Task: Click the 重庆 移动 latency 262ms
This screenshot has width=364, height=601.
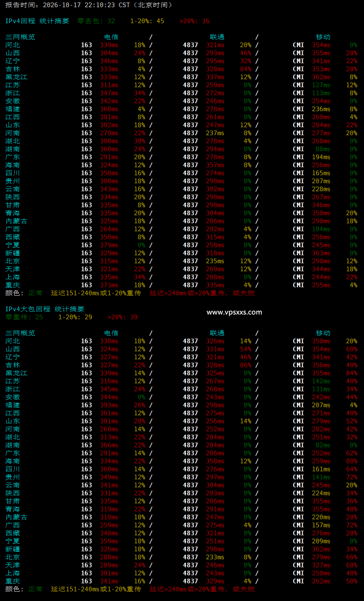Action: coord(321,581)
